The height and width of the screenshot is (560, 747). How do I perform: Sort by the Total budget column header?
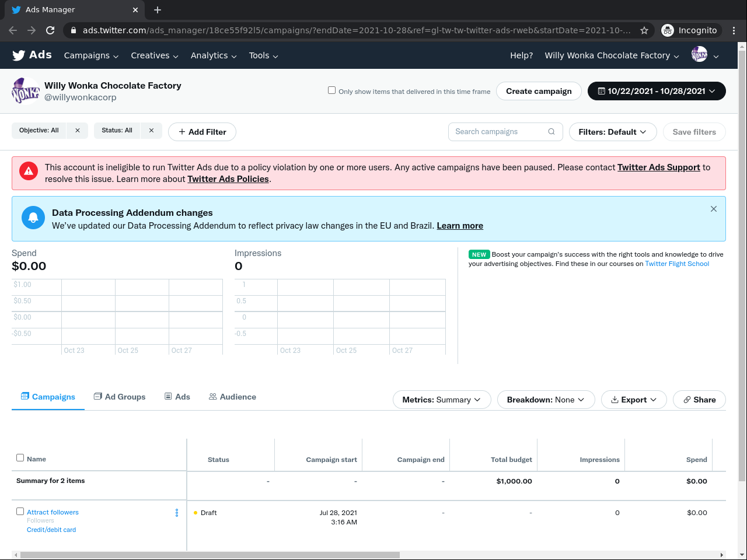511,460
